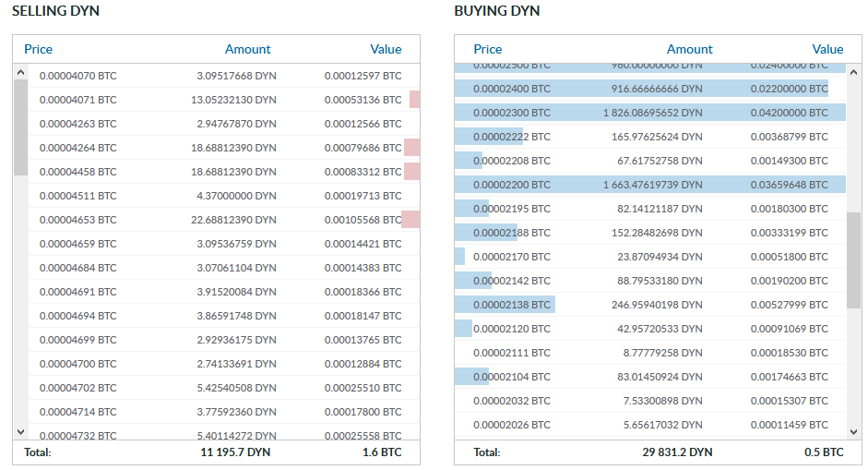Click sell price 0.00004714 BTC

pyautogui.click(x=78, y=412)
